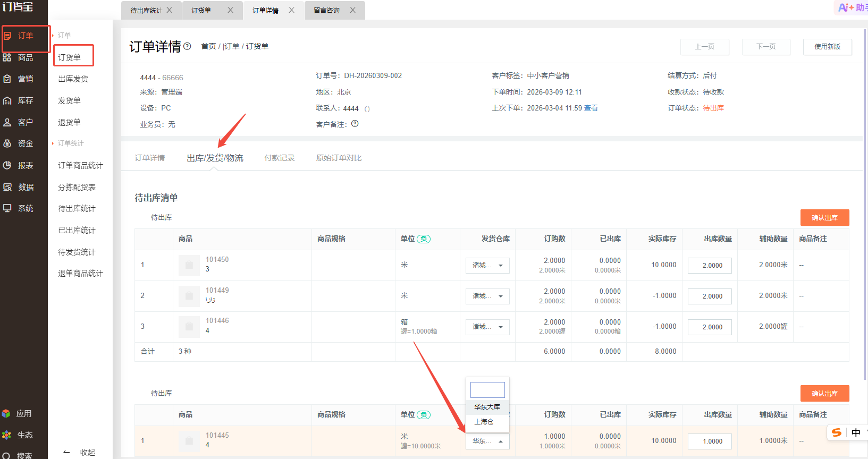The width and height of the screenshot is (868, 459).
Task: Click the warehouse dropdown search box
Action: click(487, 390)
